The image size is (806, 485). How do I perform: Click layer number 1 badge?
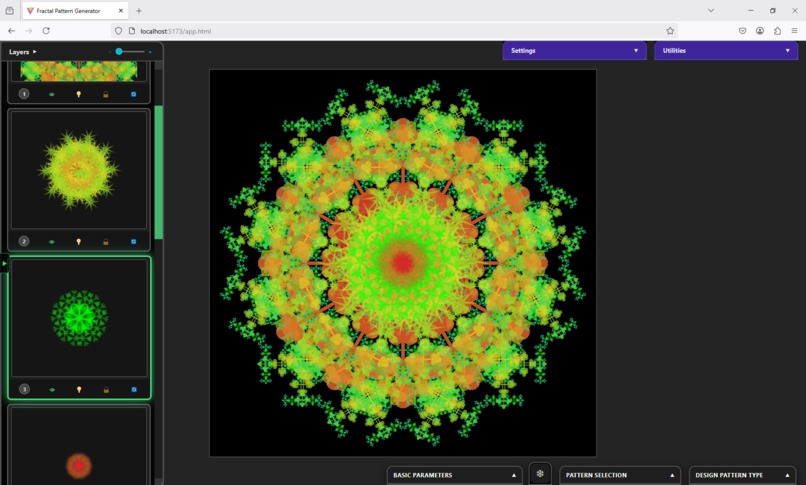coord(24,94)
